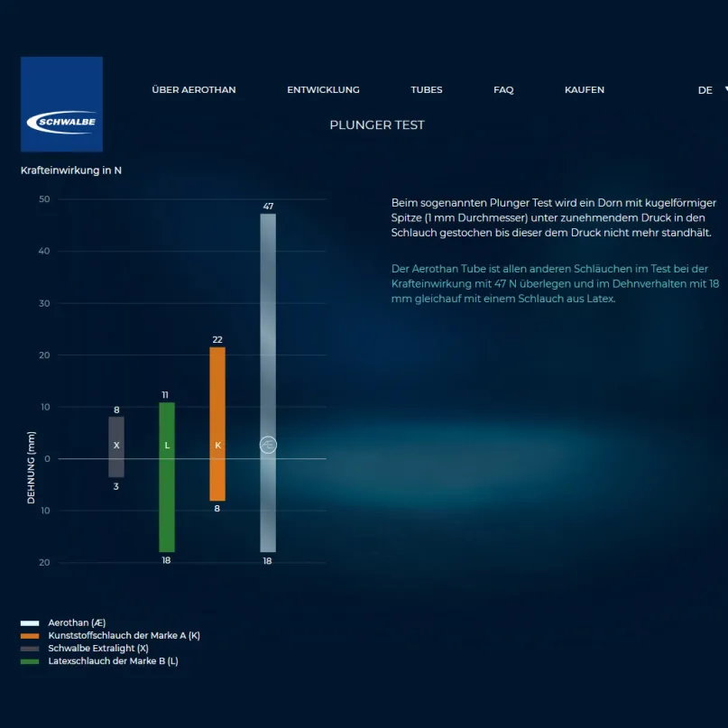Image resolution: width=728 pixels, height=728 pixels.
Task: Click green Latexschlauch legend swatch
Action: (30, 661)
